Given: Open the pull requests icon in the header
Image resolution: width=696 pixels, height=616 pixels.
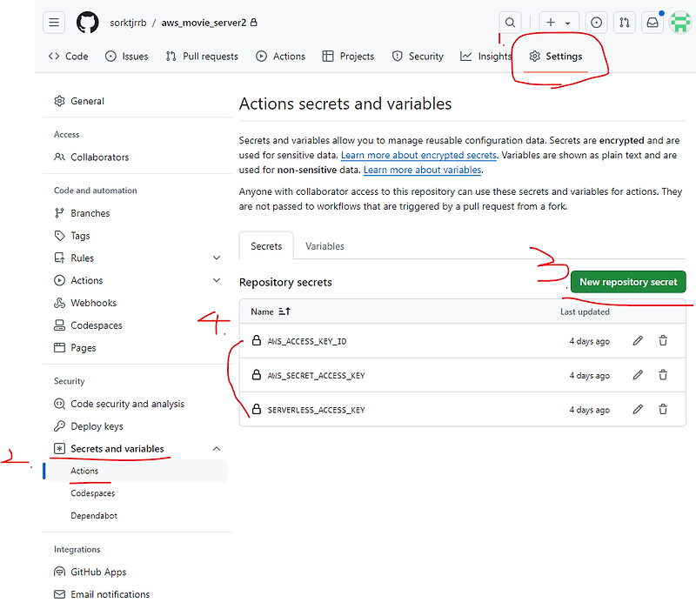Looking at the screenshot, I should (625, 22).
